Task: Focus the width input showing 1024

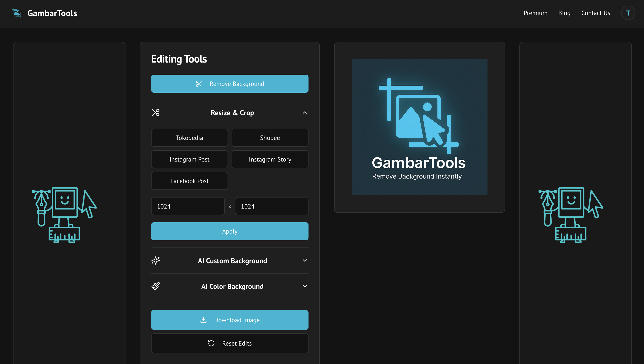Action: click(188, 206)
